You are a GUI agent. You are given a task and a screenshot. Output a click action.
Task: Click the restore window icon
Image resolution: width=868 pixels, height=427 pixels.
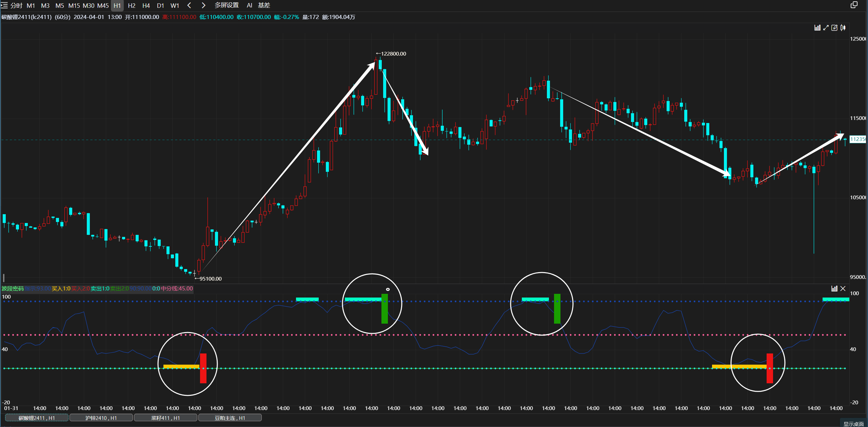coord(854,5)
